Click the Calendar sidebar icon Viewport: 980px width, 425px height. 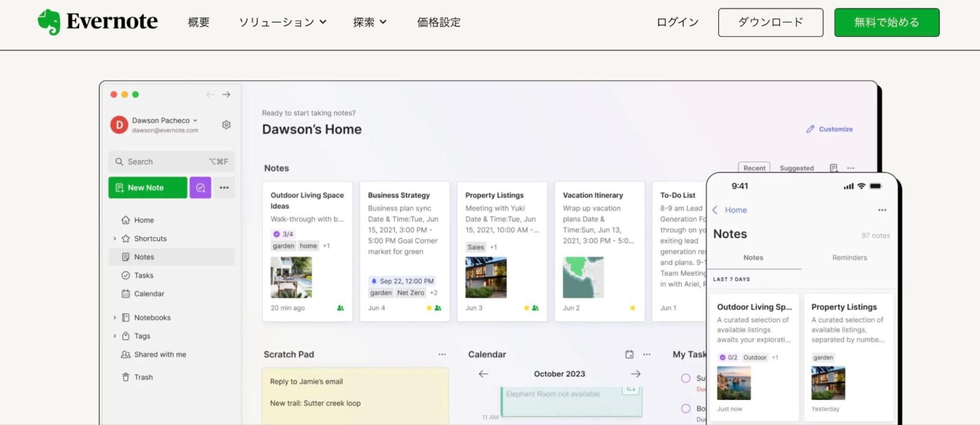pyautogui.click(x=126, y=294)
